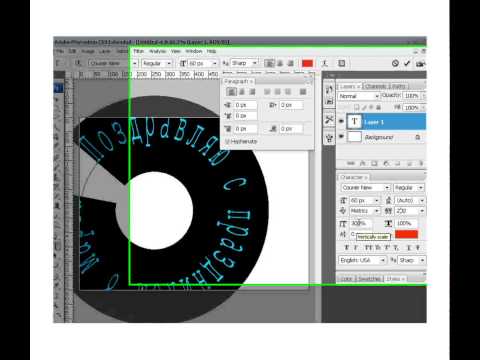
Task: Toggle visibility of Background layer
Action: click(x=341, y=137)
